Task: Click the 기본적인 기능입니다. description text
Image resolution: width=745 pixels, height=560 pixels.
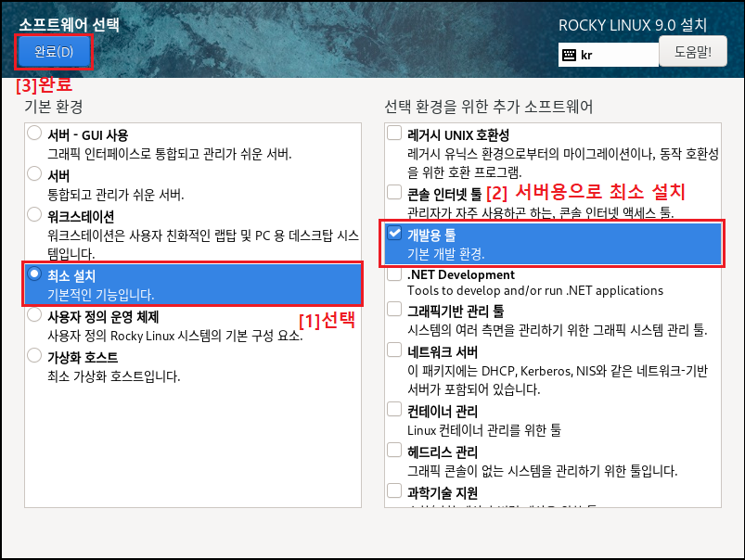Action: pos(101,295)
